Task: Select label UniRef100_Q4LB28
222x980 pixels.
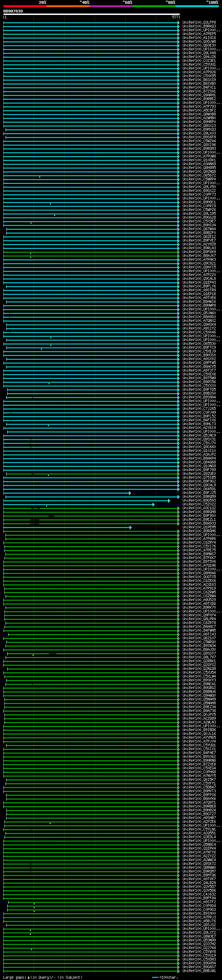Action: point(199,883)
